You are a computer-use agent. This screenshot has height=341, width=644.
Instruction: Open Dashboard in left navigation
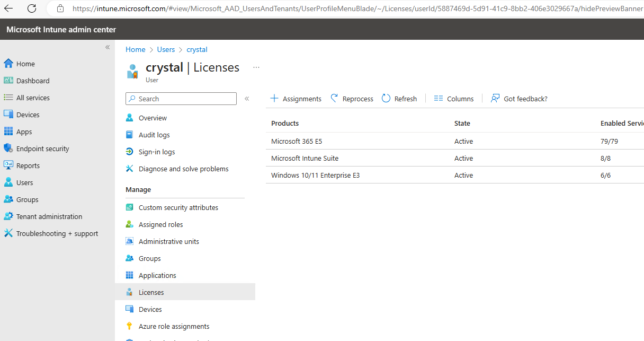click(x=33, y=81)
